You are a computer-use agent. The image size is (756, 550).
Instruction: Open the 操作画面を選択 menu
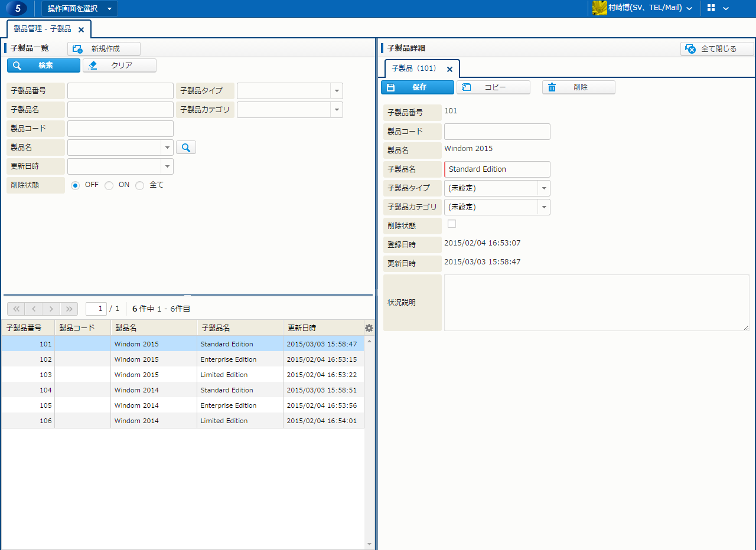pos(79,8)
